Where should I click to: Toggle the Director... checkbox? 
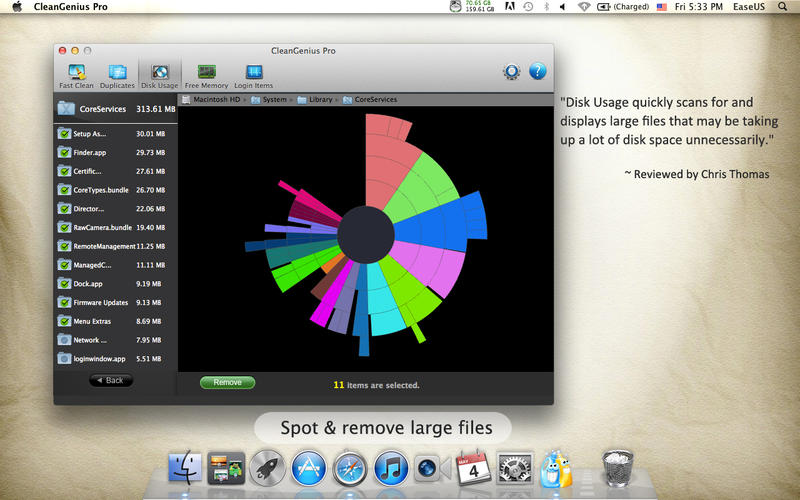pos(64,209)
